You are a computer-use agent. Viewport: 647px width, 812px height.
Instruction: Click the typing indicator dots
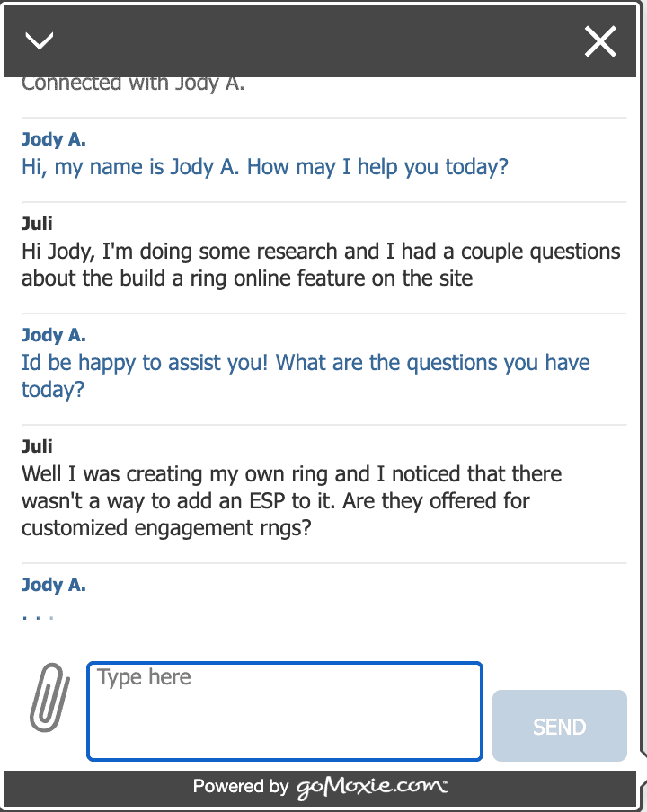38,618
